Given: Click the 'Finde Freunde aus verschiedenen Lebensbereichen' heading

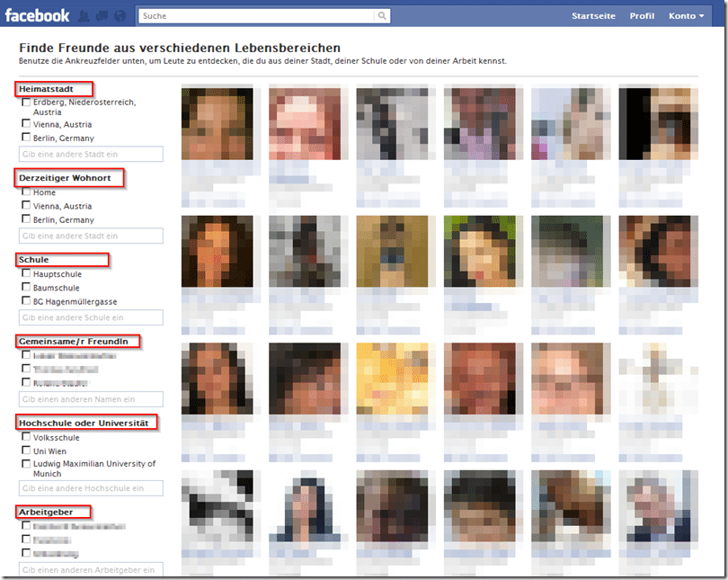Looking at the screenshot, I should (x=180, y=48).
